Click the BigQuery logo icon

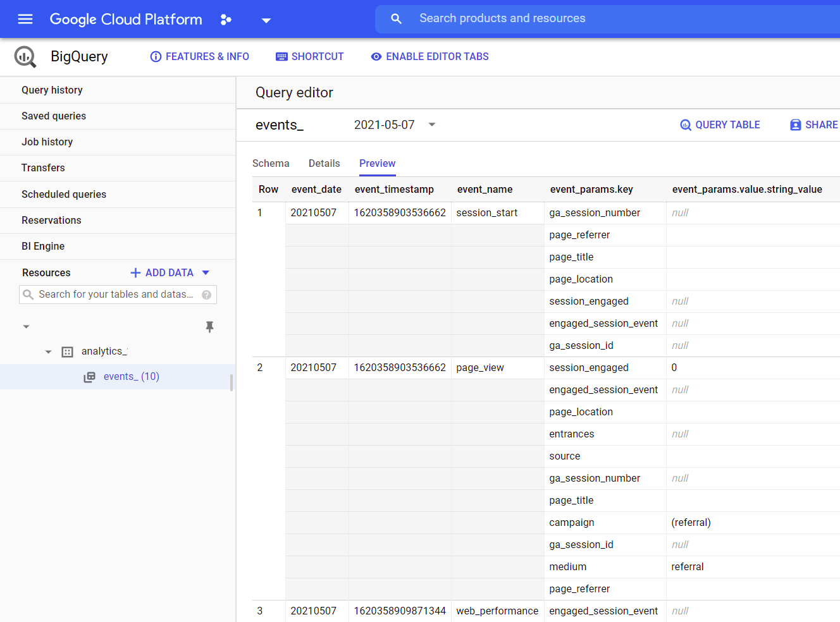(x=25, y=57)
